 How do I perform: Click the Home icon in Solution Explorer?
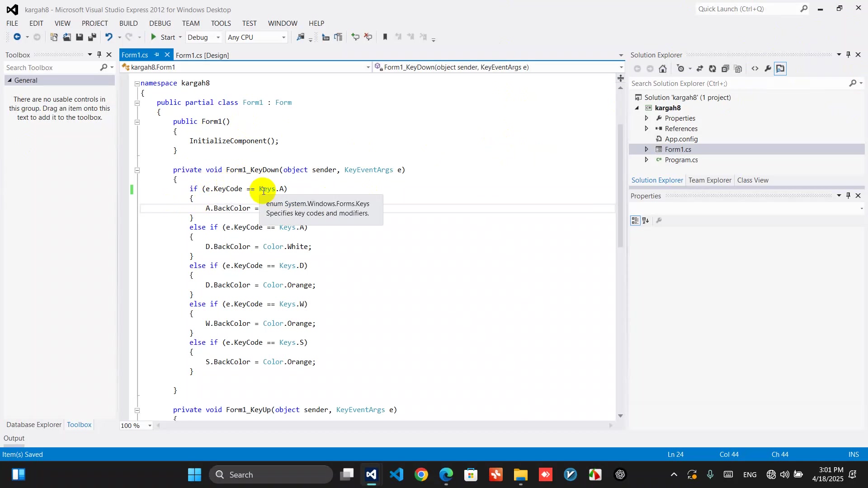coord(663,69)
